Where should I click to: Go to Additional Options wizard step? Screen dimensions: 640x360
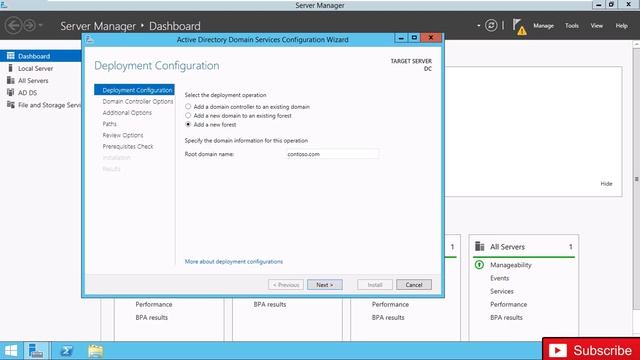point(127,113)
